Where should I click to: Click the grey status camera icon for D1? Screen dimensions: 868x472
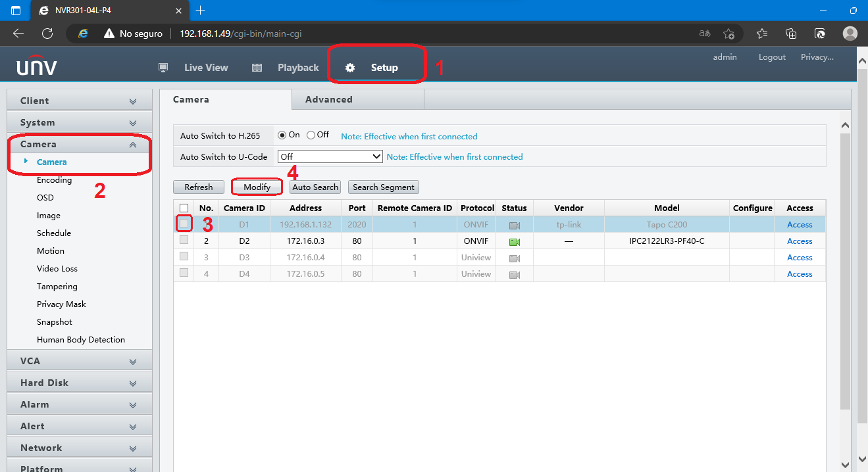(514, 225)
